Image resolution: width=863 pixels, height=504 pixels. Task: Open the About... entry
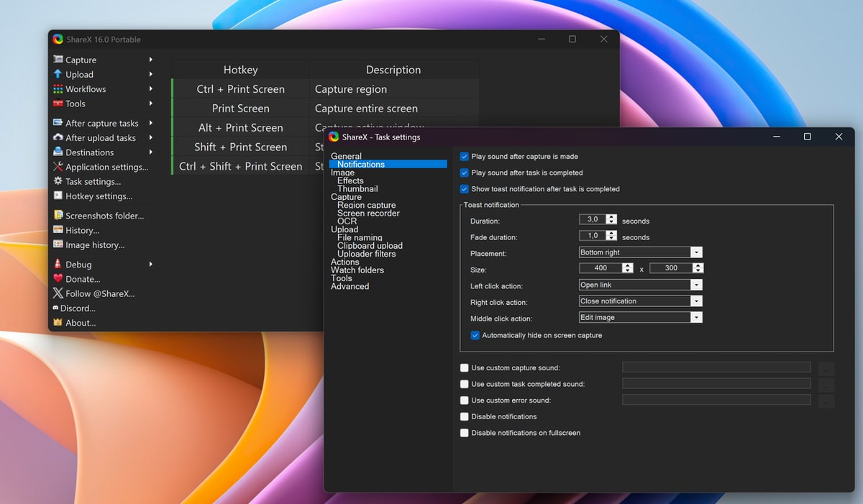tap(81, 323)
